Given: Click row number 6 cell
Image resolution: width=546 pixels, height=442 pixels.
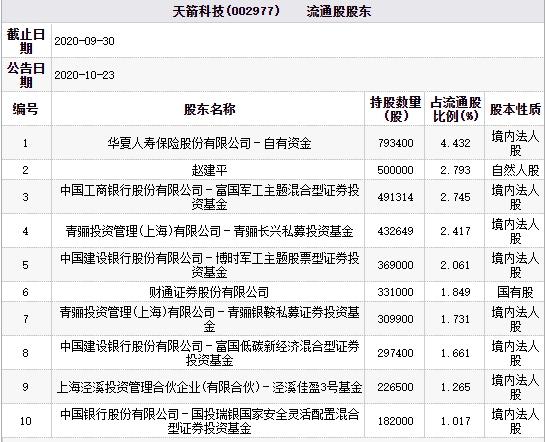Looking at the screenshot, I should pyautogui.click(x=25, y=292).
